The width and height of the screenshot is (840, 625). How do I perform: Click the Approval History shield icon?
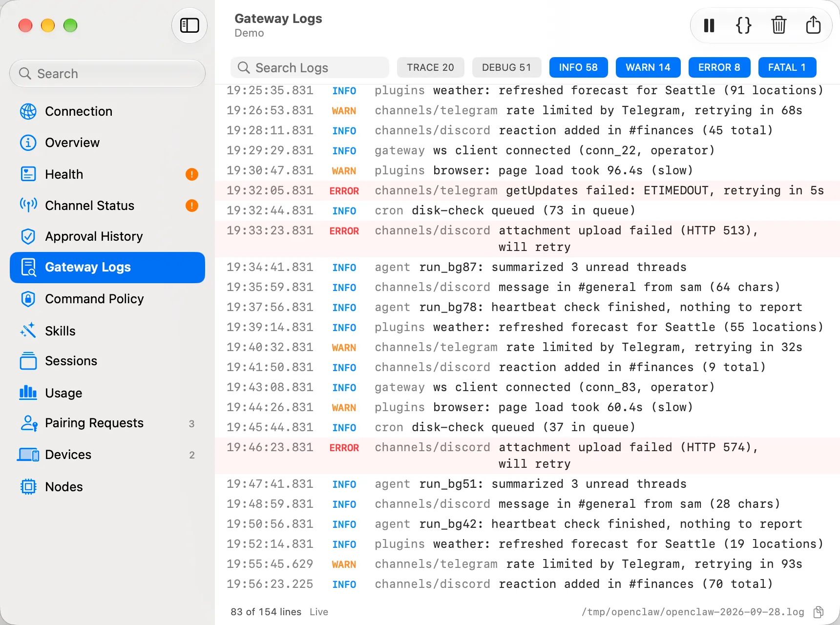point(28,236)
